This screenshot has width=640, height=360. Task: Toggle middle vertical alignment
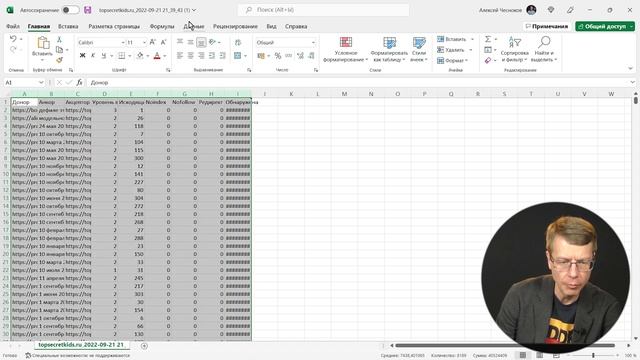(191, 42)
